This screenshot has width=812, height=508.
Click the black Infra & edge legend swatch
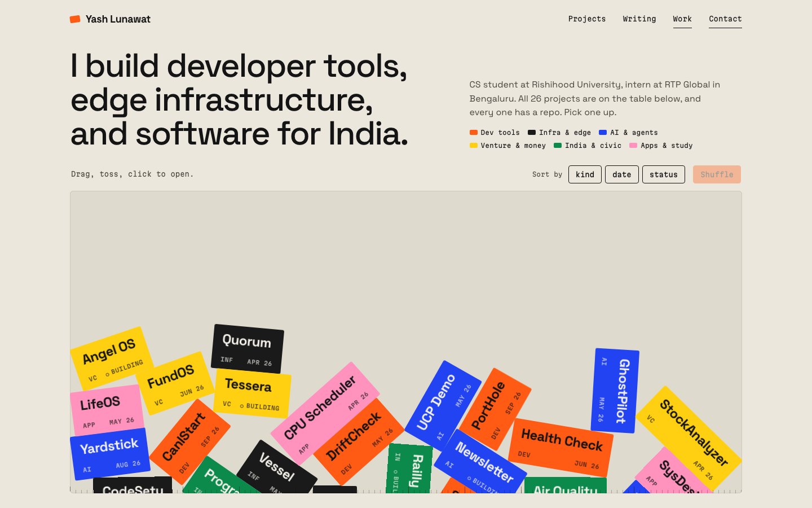pyautogui.click(x=532, y=132)
